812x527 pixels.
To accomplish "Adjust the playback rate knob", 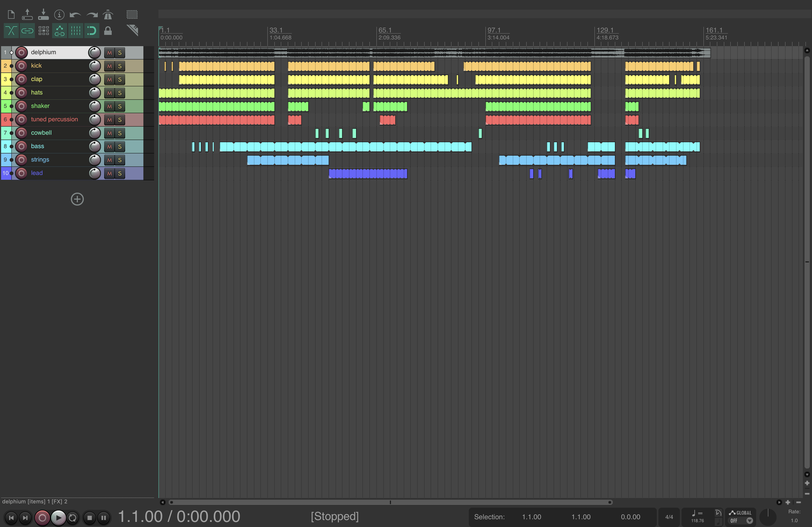I will click(x=768, y=517).
